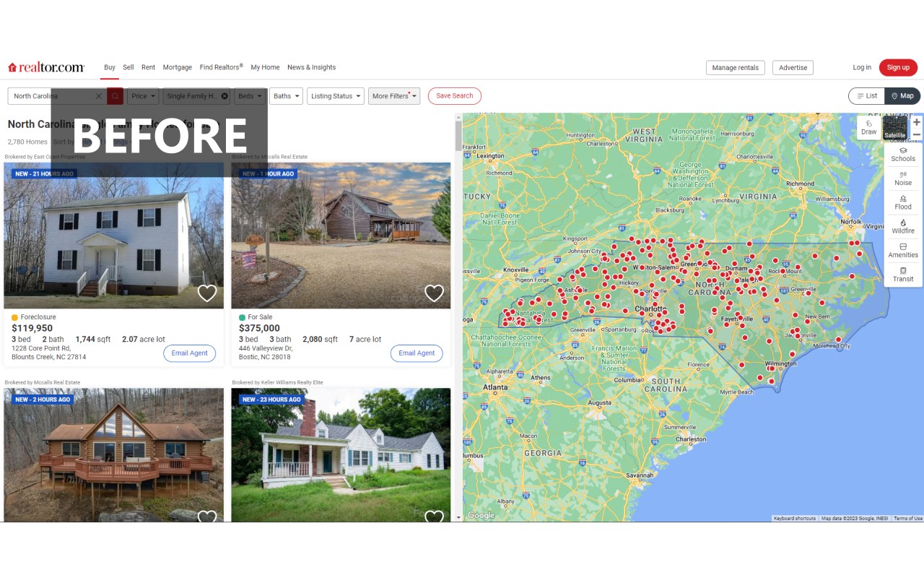Expand the Price filter dropdown
Viewport: 924px width, 578px height.
click(x=143, y=96)
